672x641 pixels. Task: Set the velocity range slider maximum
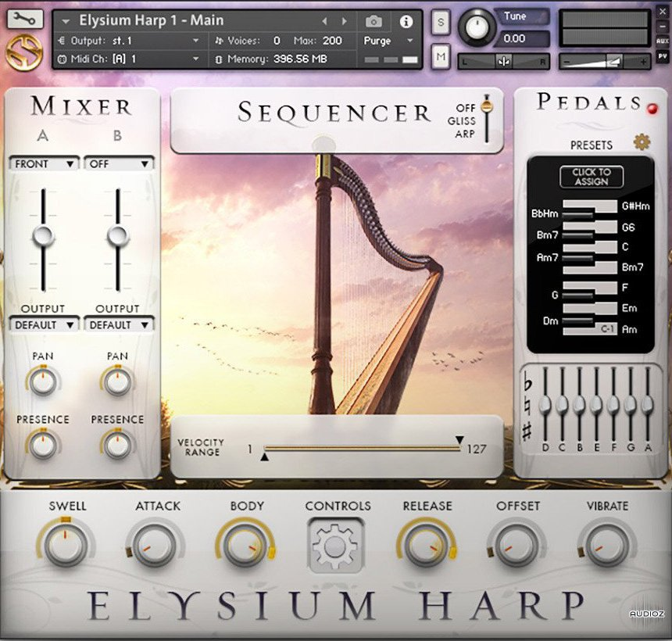coord(458,439)
